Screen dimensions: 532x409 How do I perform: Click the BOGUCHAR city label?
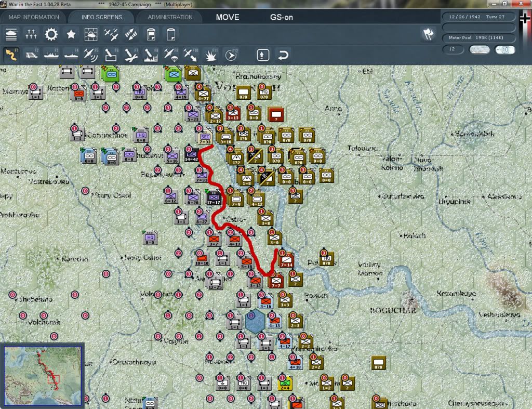click(x=393, y=310)
